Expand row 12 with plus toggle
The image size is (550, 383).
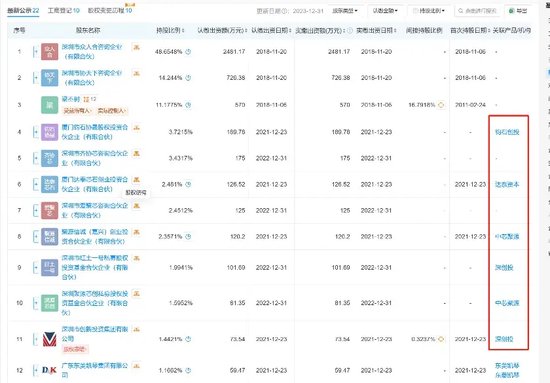35,370
